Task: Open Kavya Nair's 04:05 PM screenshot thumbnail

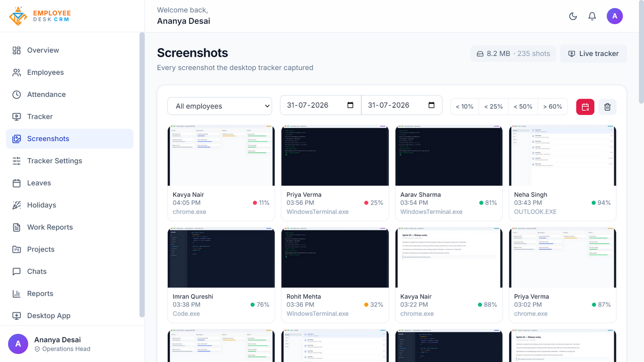Action: pyautogui.click(x=221, y=156)
